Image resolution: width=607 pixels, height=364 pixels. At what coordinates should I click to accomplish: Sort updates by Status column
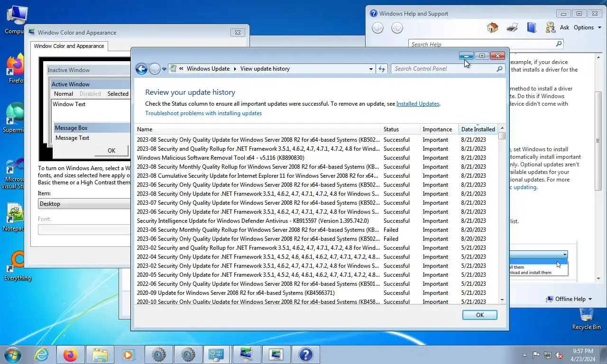401,129
